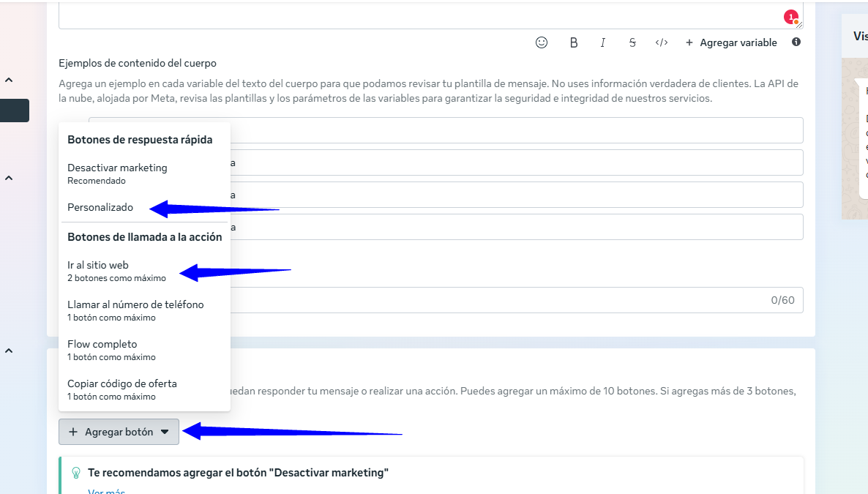Click the Botones de respuesta rápida header
This screenshot has height=494, width=868.
pos(140,140)
